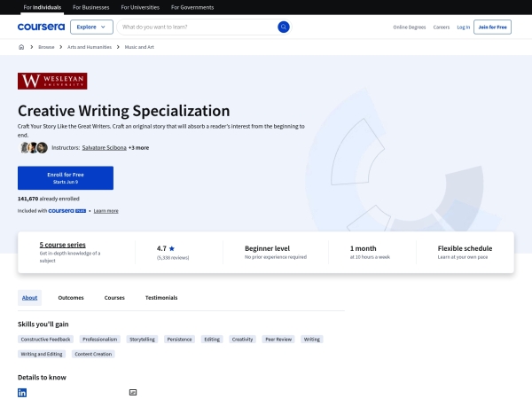The width and height of the screenshot is (532, 399).
Task: Switch to the About tab
Action: [x=29, y=298]
